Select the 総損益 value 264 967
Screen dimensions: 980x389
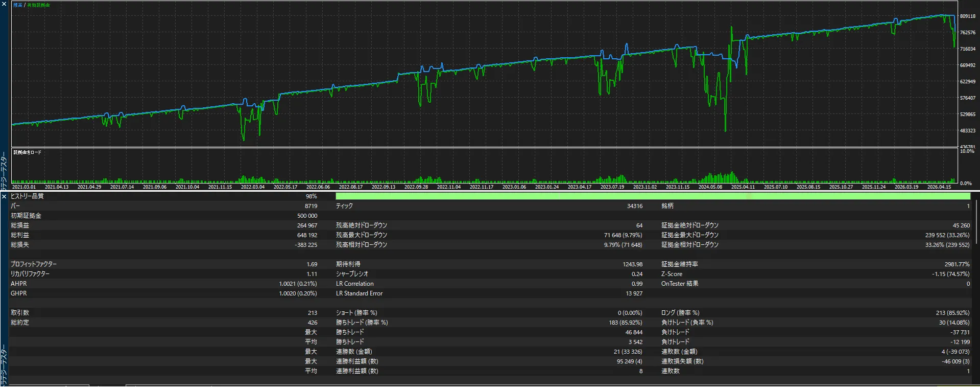click(x=307, y=225)
